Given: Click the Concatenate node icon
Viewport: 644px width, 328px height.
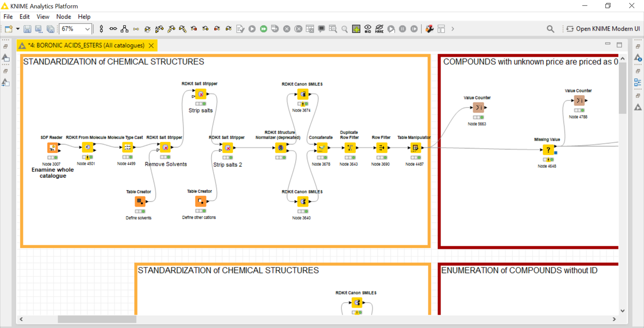Looking at the screenshot, I should point(322,147).
